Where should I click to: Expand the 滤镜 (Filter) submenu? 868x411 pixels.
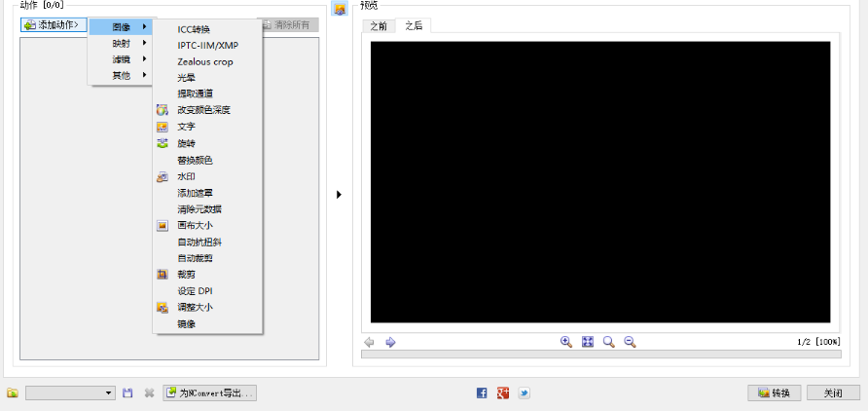point(121,59)
